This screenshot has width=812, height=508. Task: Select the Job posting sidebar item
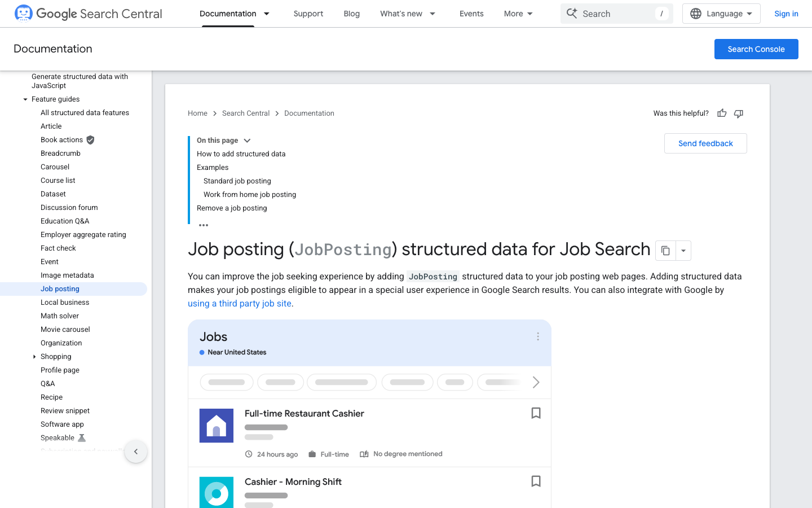[73, 289]
